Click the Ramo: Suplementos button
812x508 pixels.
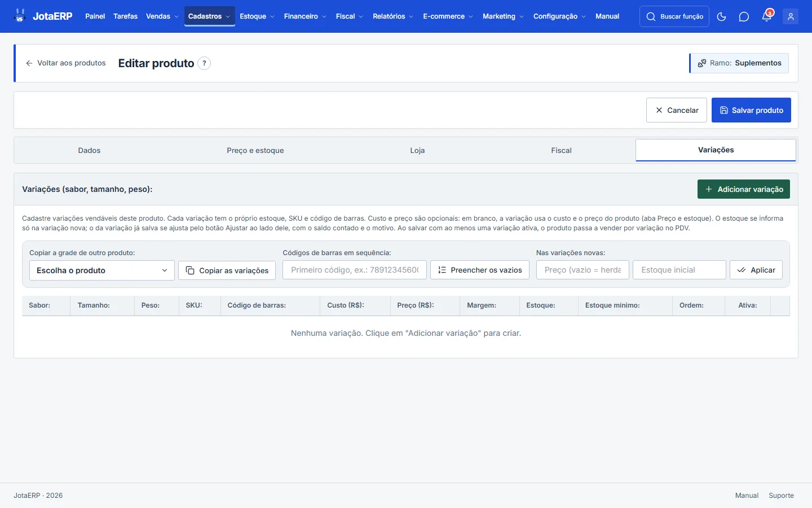739,63
